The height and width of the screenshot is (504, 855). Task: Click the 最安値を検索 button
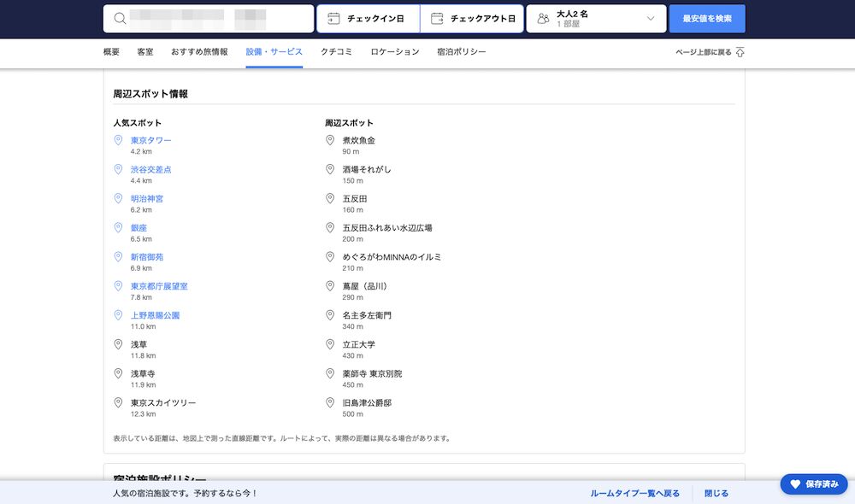click(x=707, y=19)
